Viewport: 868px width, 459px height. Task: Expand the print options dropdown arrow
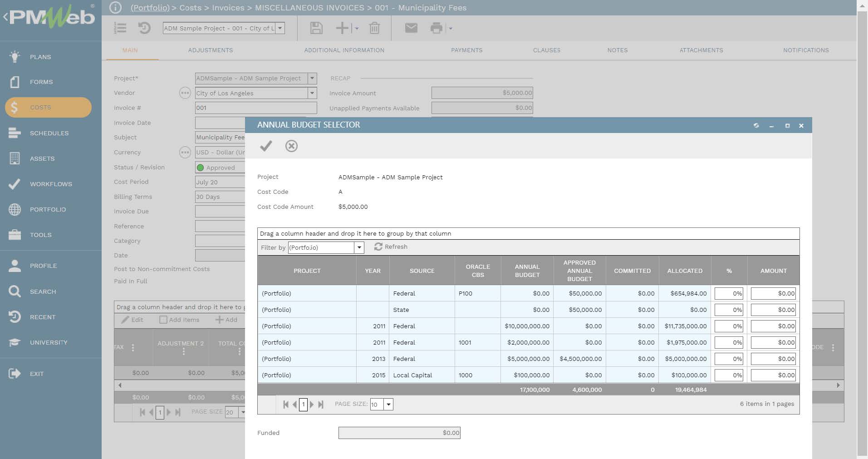point(450,28)
